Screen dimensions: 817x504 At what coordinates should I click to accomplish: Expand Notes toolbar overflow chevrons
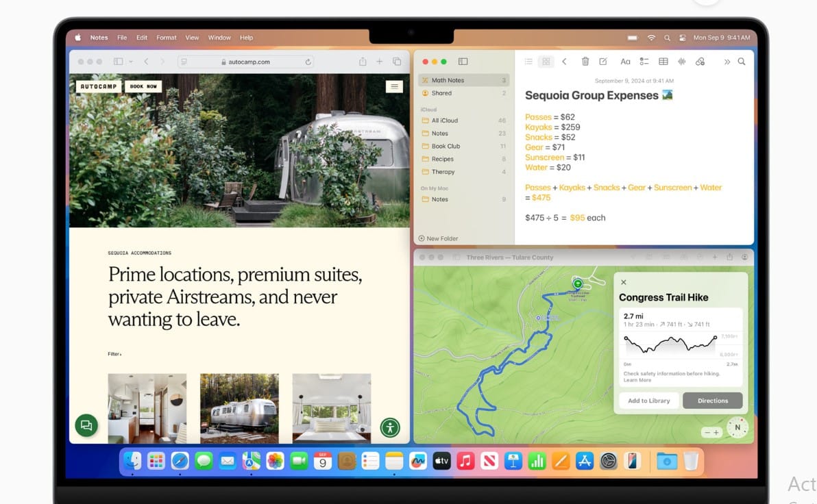click(727, 62)
